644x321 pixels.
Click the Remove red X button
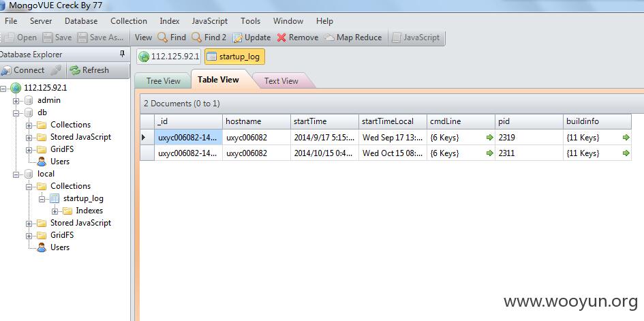tap(297, 37)
